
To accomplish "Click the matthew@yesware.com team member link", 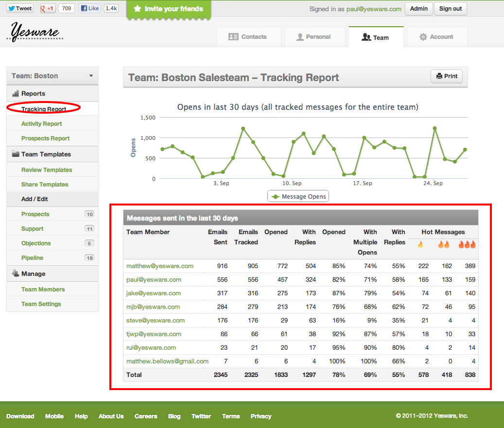I will [x=160, y=266].
